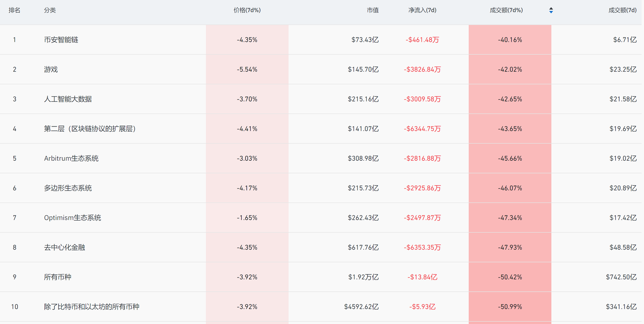
Task: Open the 币安智能链 category
Action: 61,40
